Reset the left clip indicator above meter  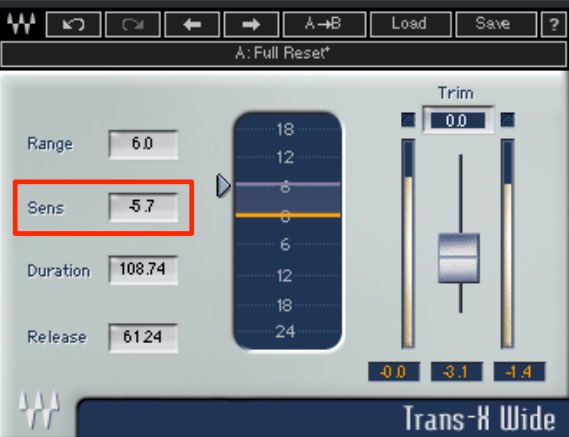click(408, 120)
